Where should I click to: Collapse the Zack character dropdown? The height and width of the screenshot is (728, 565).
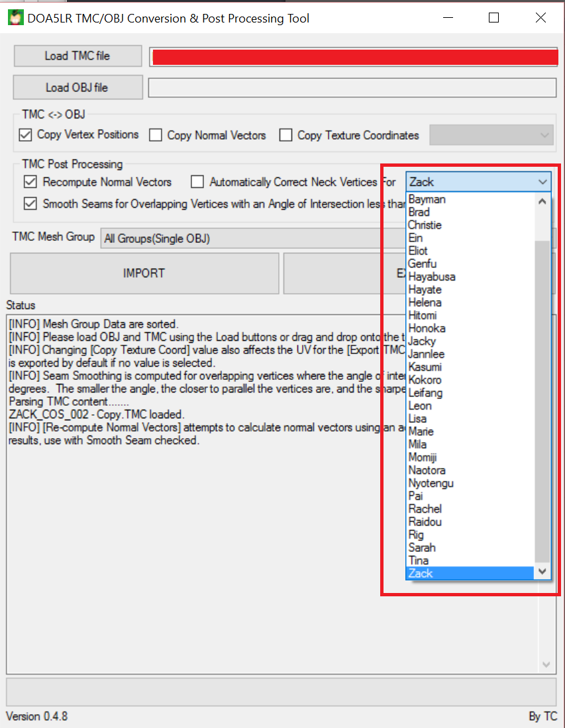tap(542, 182)
